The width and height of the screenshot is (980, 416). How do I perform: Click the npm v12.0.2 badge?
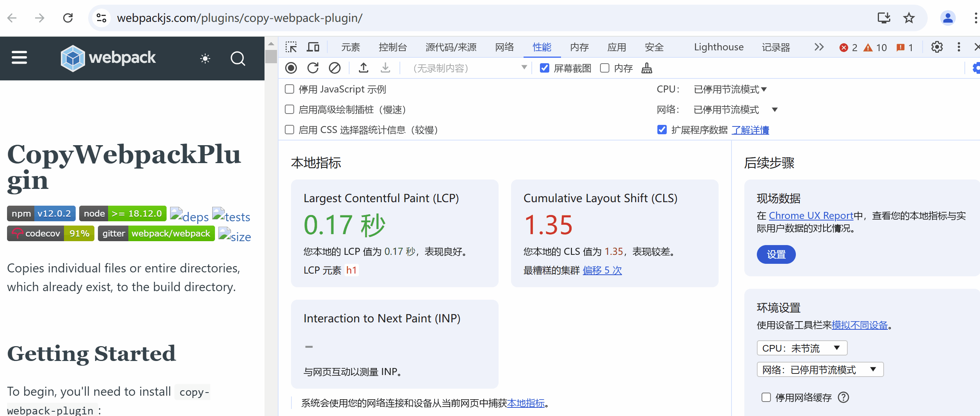[41, 213]
